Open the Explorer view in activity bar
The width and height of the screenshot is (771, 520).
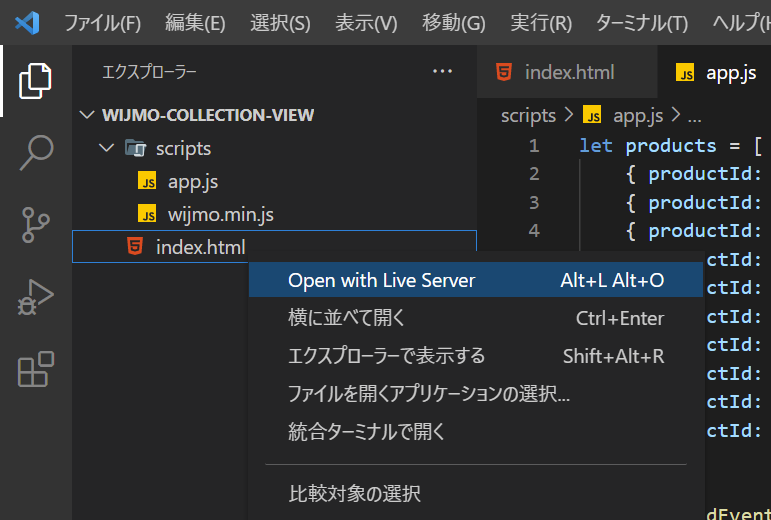tap(35, 81)
